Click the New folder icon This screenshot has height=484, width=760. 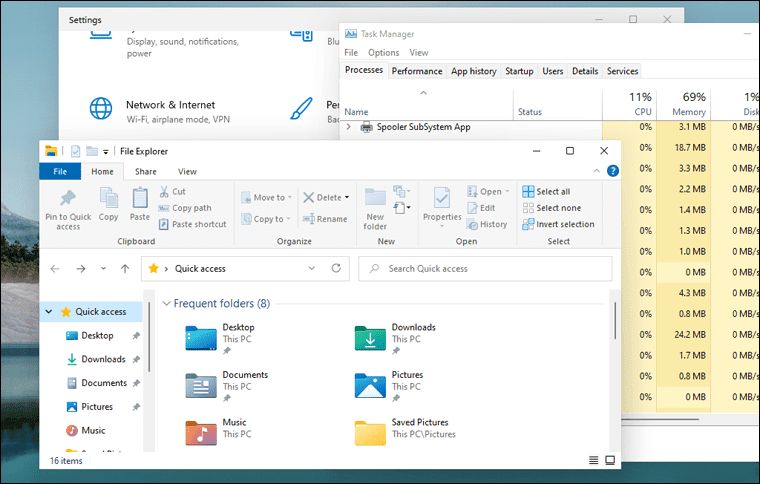click(375, 199)
